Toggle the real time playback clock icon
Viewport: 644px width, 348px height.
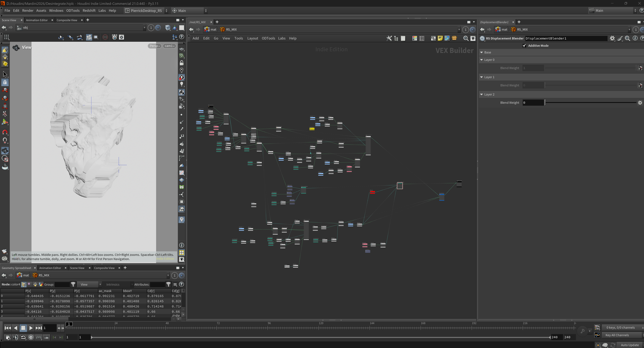(x=31, y=337)
